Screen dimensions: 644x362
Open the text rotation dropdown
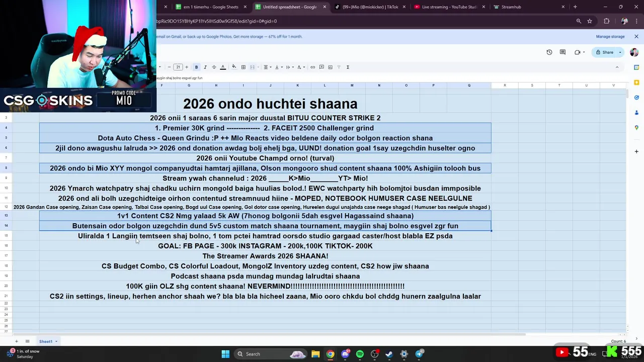[300, 67]
